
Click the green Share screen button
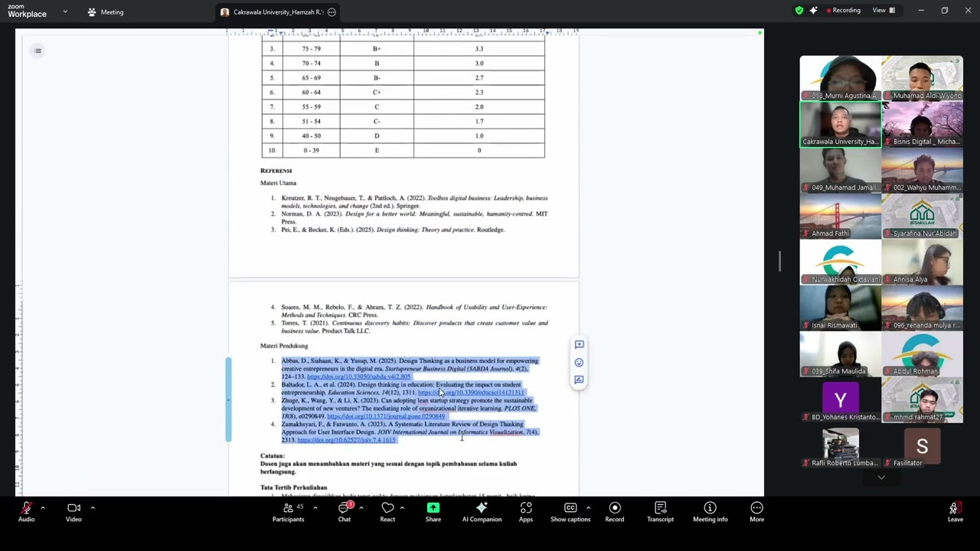pyautogui.click(x=433, y=512)
